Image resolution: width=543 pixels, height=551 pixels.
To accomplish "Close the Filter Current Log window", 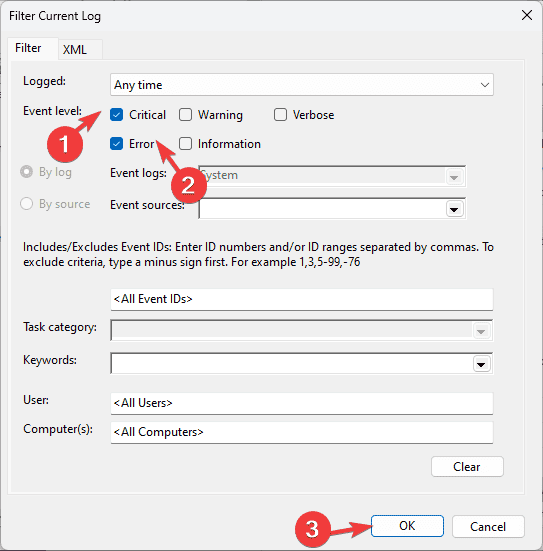I will click(526, 15).
